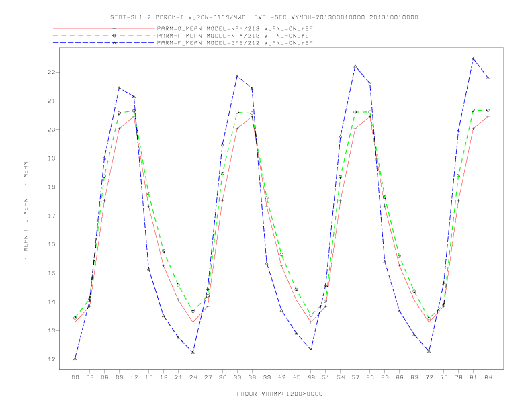532x411 pixels.
Task: Click x-axis forecast hour label 21
Action: (x=178, y=377)
